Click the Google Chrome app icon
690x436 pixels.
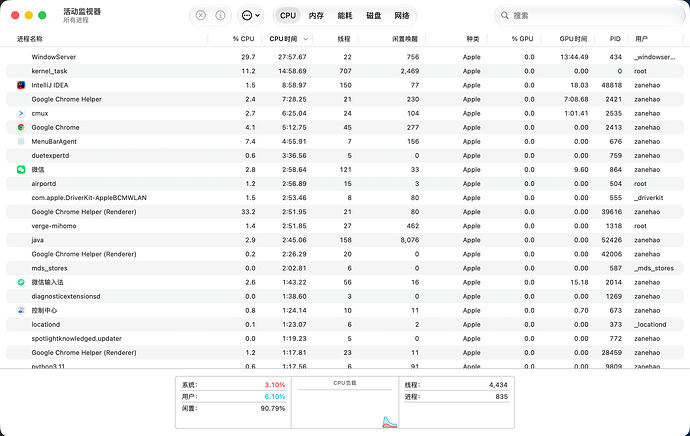tap(21, 127)
